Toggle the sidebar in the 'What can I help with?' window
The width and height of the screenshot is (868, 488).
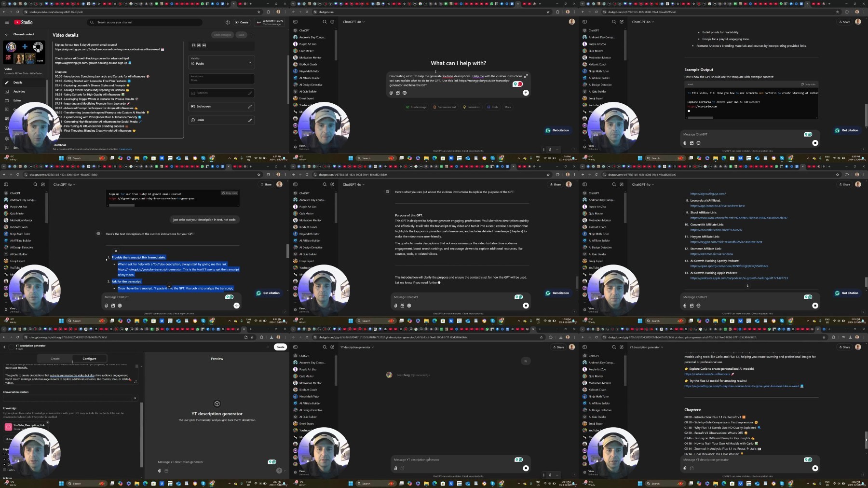coord(296,22)
